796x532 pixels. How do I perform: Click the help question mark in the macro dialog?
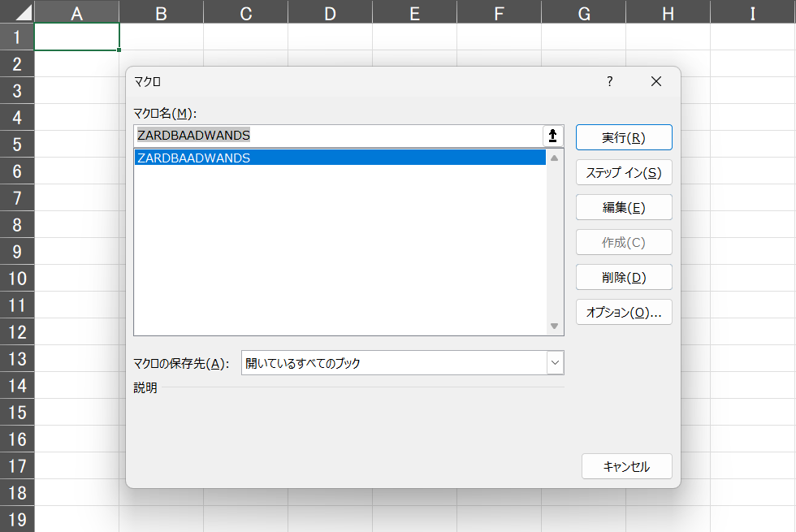point(610,81)
